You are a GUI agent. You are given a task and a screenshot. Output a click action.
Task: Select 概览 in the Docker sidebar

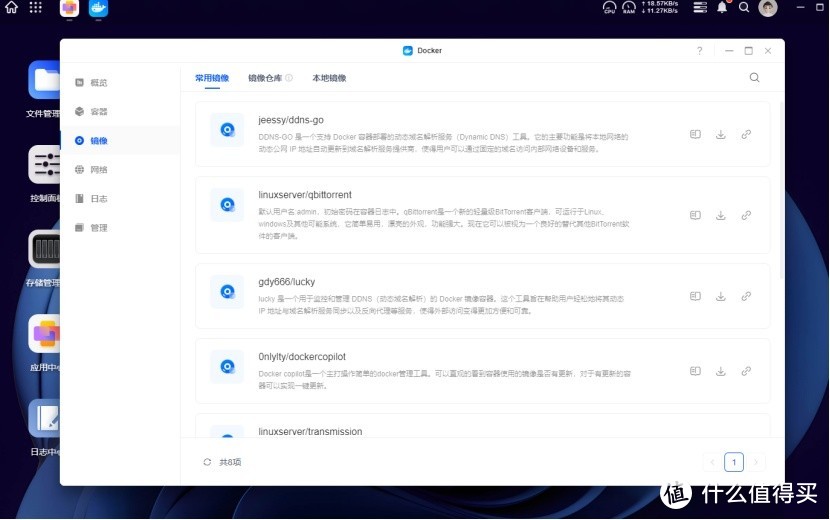[120, 83]
